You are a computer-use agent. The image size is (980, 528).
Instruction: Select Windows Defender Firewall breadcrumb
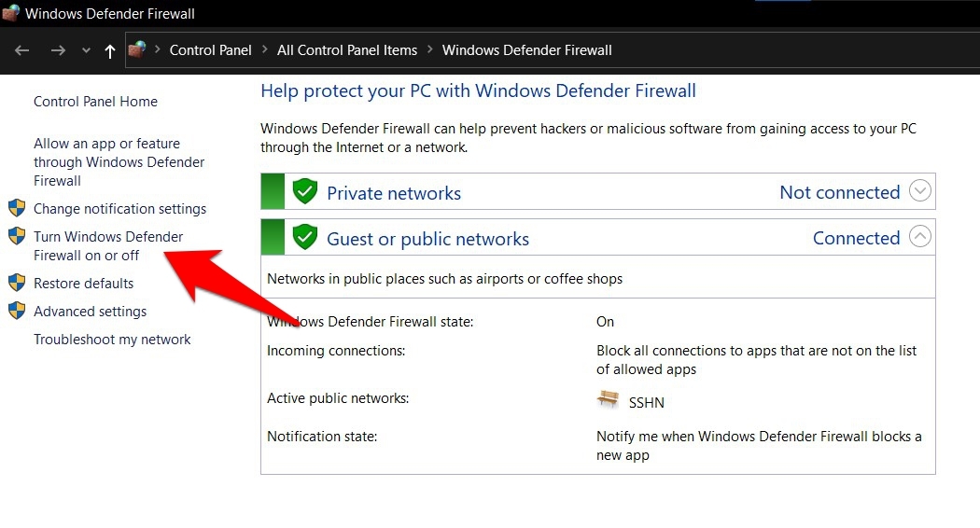point(527,50)
